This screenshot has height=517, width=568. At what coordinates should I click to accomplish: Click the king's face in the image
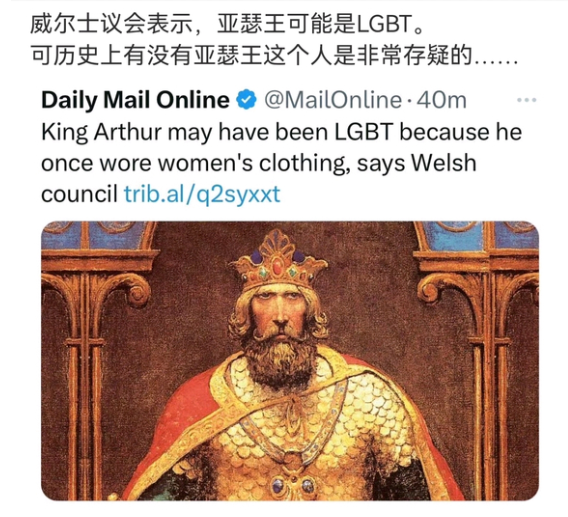tap(279, 312)
